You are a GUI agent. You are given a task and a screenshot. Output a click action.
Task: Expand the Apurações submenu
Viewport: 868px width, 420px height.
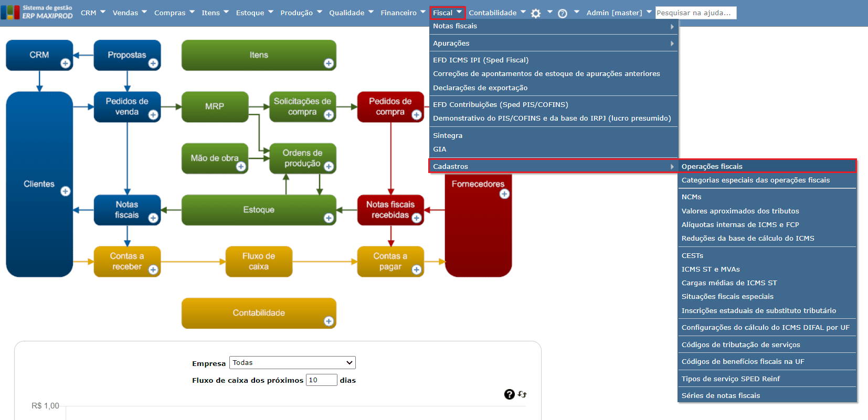pos(554,44)
